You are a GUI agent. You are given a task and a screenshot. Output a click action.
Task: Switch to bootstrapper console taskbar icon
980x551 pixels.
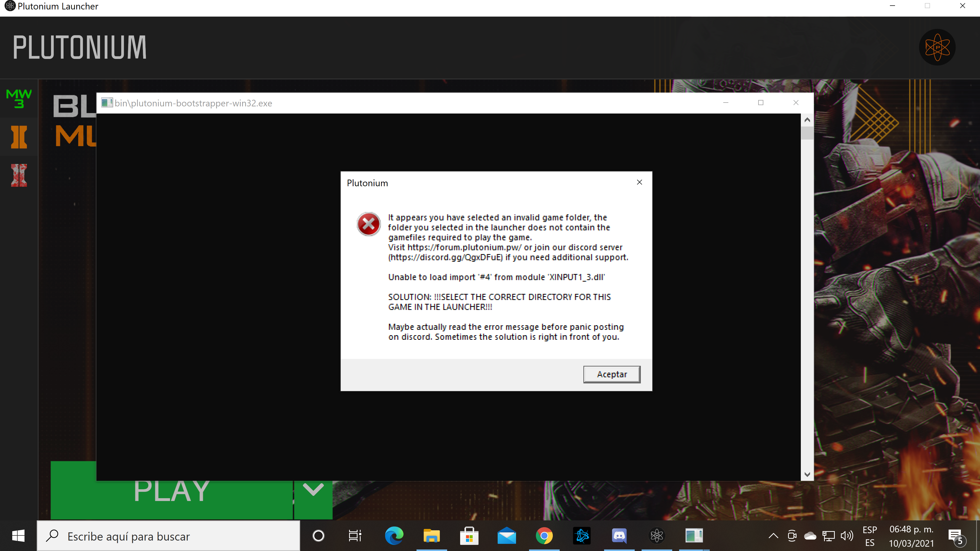pyautogui.click(x=694, y=536)
